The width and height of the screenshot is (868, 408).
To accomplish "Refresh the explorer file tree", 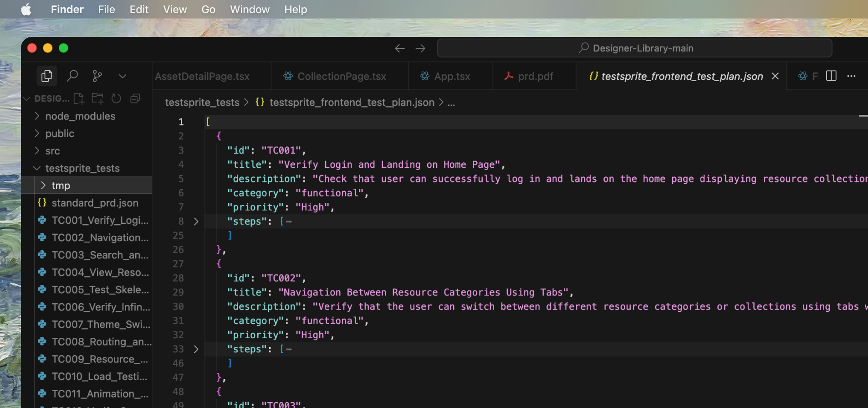I will point(116,98).
